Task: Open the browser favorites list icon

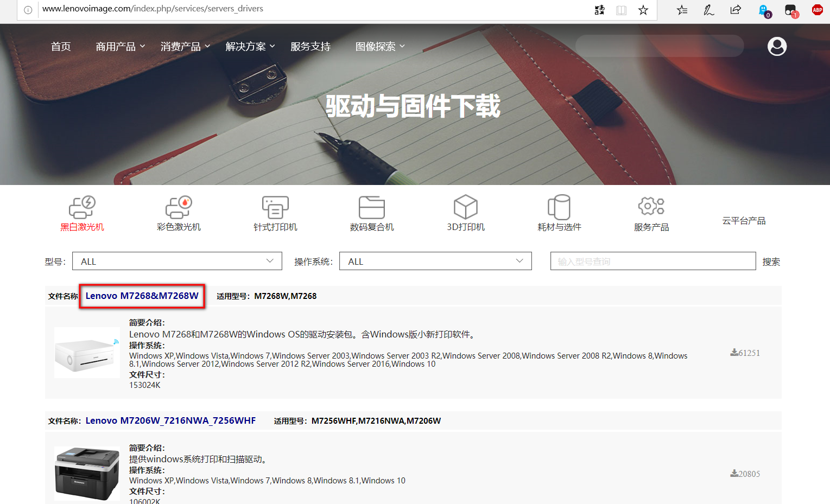Action: pos(682,10)
